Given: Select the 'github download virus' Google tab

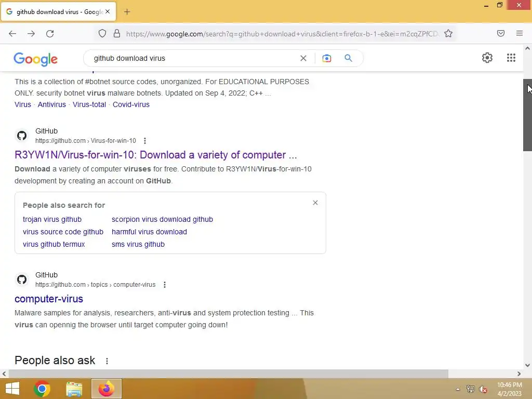Looking at the screenshot, I should (x=58, y=12).
